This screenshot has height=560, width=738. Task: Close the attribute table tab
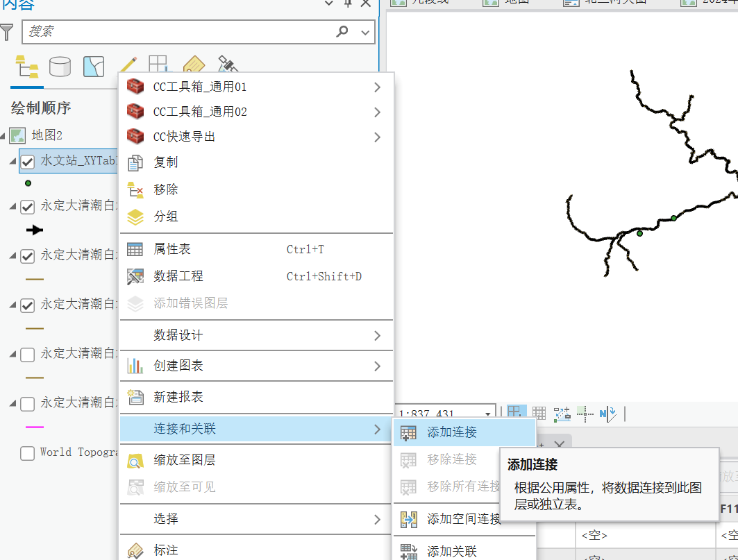559,443
